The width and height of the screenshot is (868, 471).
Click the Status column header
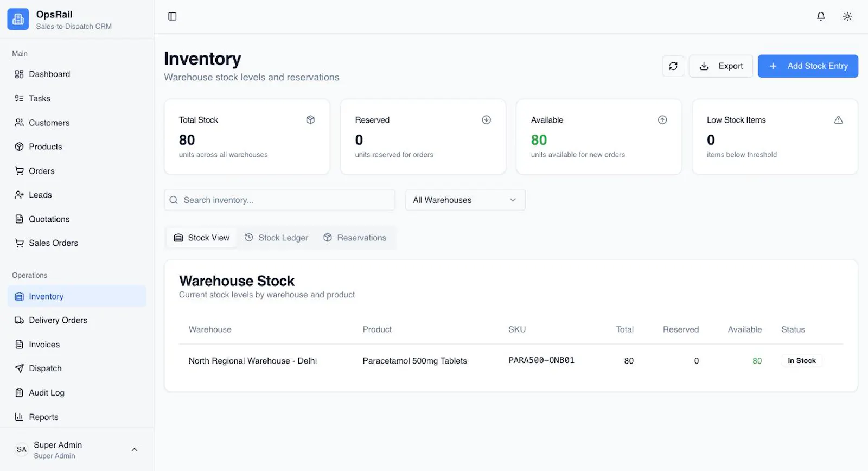(x=793, y=329)
